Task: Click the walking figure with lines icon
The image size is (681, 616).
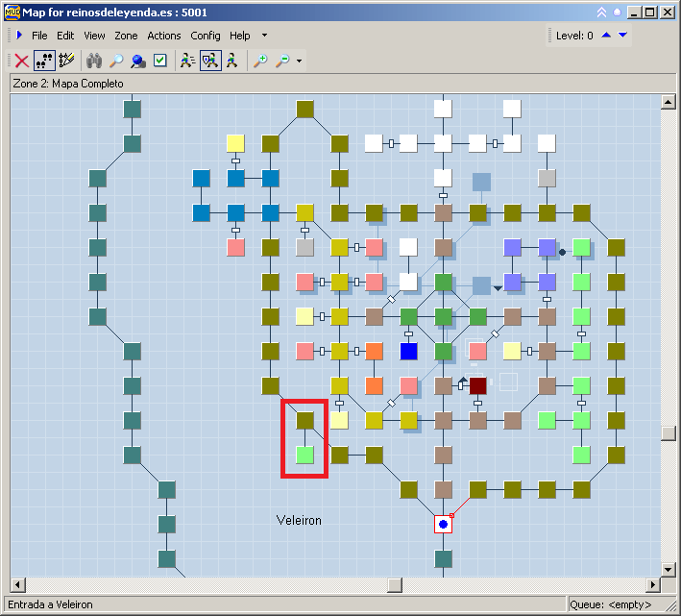Action: tap(187, 61)
